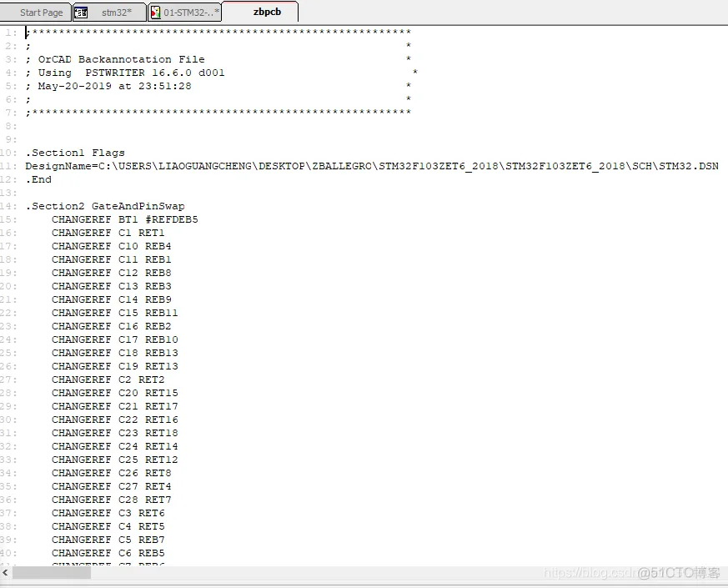
Task: Click the '.Section2 GateAndPinSwap' line
Action: (105, 206)
